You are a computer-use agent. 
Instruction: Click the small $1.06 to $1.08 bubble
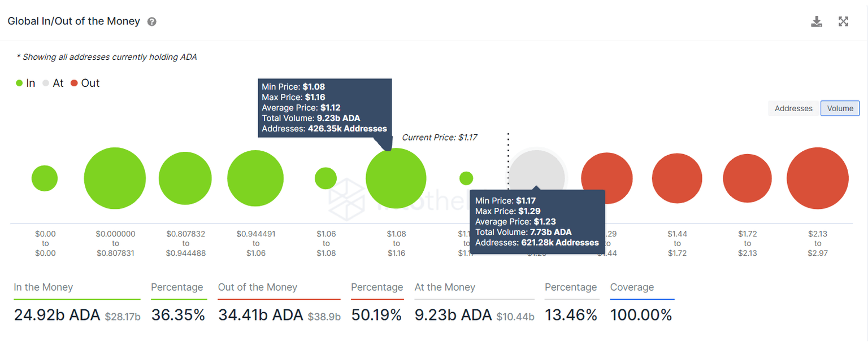coord(325,178)
